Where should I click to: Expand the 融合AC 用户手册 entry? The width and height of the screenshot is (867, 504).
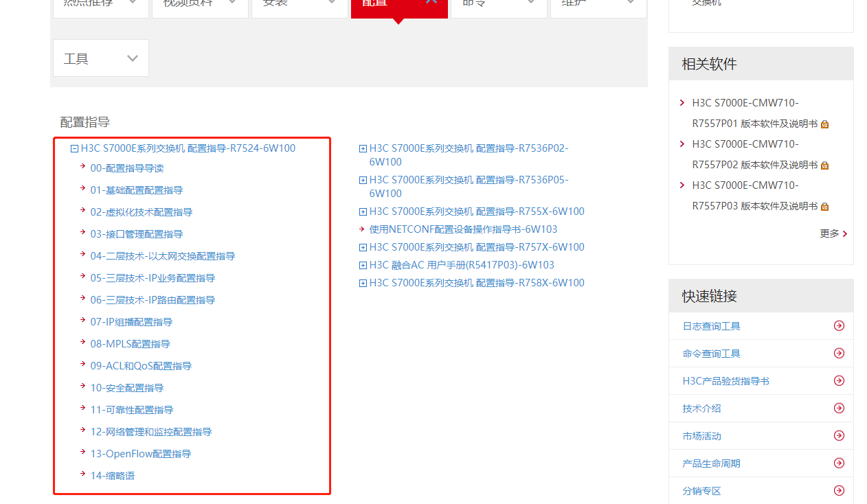pos(363,265)
